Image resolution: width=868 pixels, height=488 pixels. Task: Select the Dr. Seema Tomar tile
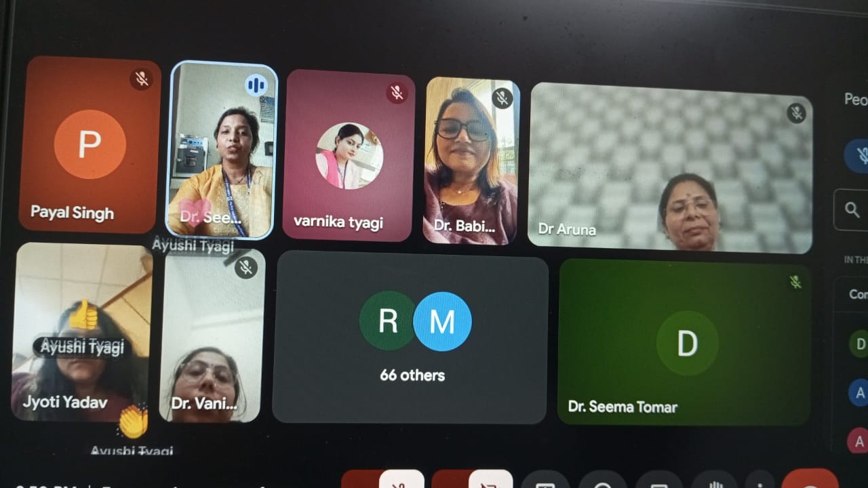click(x=684, y=342)
